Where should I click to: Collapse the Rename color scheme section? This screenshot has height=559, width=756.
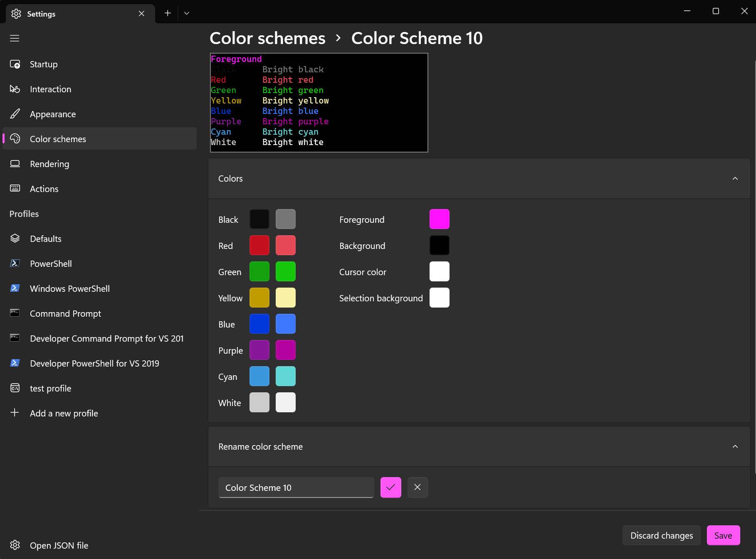(735, 446)
